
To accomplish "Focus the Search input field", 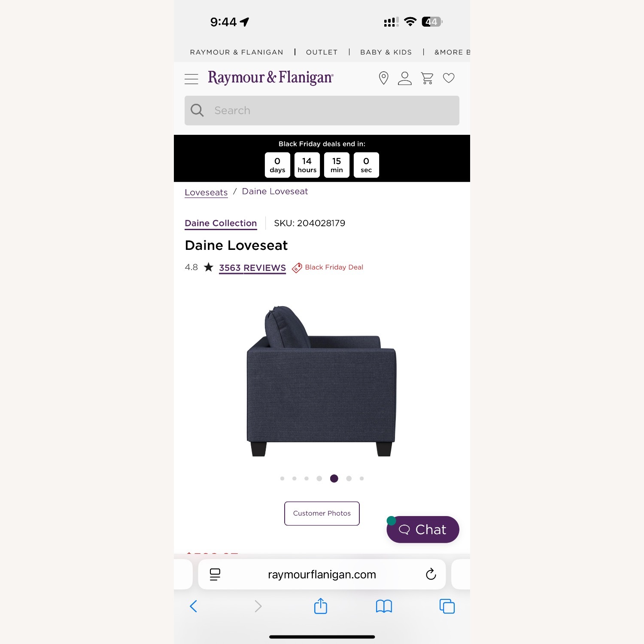I will pos(322,110).
